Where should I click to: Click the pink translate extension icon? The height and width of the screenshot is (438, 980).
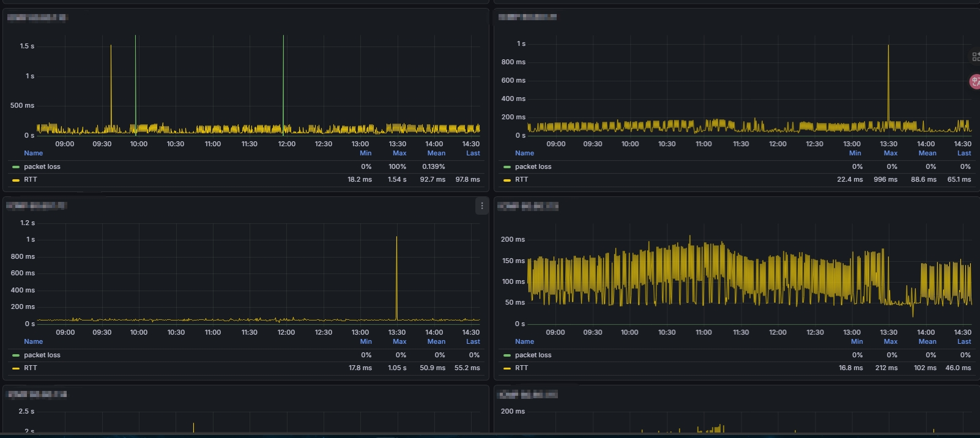click(975, 81)
